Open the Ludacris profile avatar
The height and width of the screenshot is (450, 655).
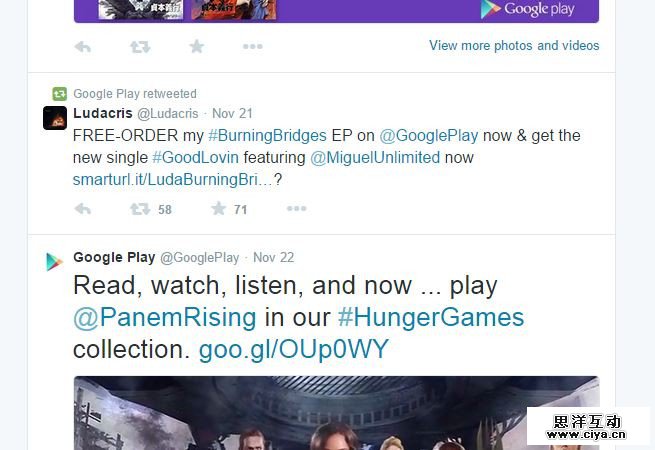tap(55, 118)
